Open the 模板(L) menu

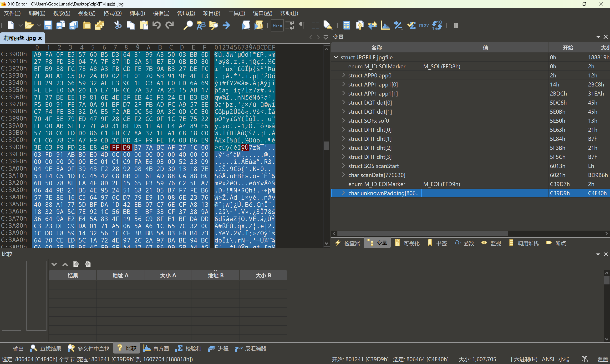(161, 13)
